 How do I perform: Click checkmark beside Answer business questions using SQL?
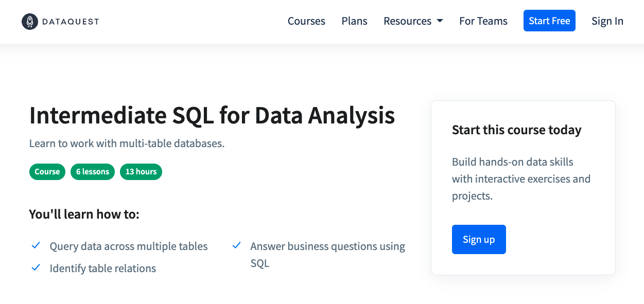(x=236, y=246)
